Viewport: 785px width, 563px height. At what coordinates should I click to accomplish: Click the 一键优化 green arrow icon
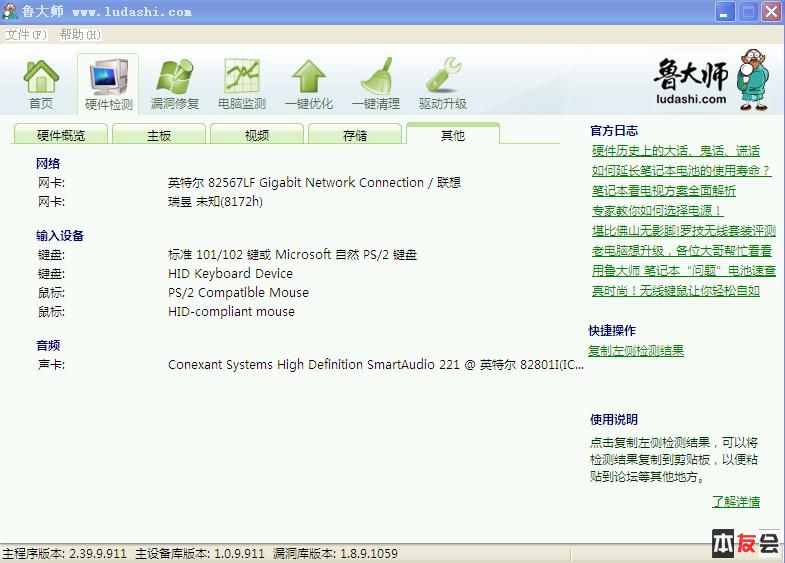pyautogui.click(x=309, y=84)
